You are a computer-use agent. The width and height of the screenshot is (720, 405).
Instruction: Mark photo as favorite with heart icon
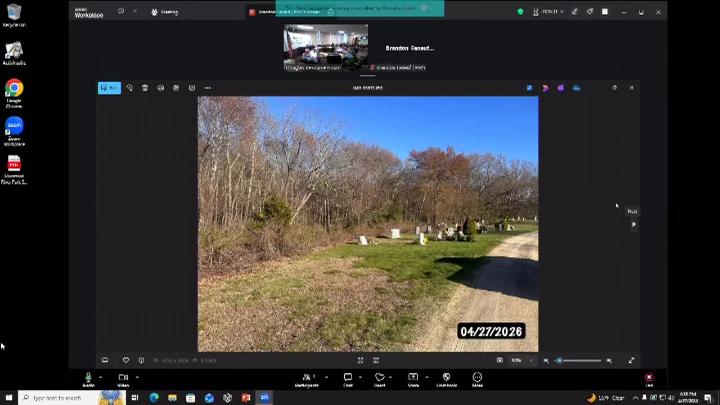coord(126,360)
